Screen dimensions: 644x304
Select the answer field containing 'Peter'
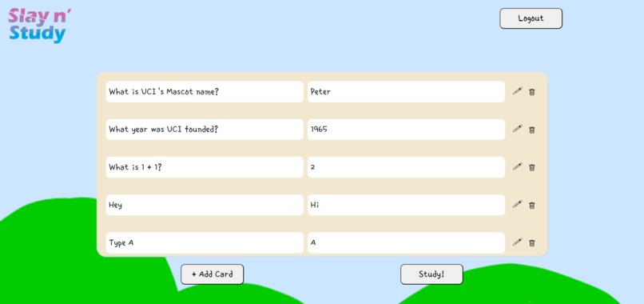[406, 92]
